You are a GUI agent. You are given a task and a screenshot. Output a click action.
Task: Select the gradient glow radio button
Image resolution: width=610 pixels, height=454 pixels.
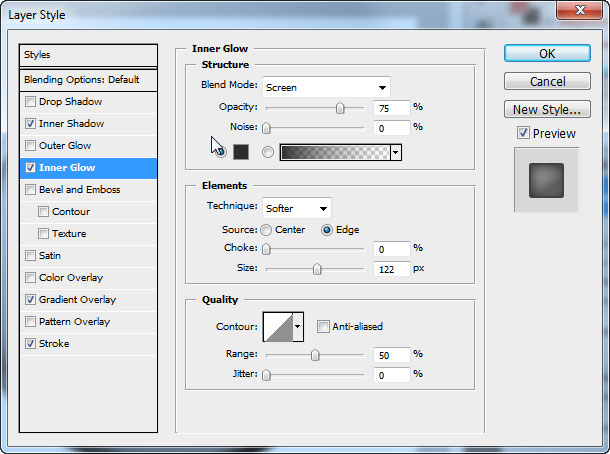pos(267,152)
